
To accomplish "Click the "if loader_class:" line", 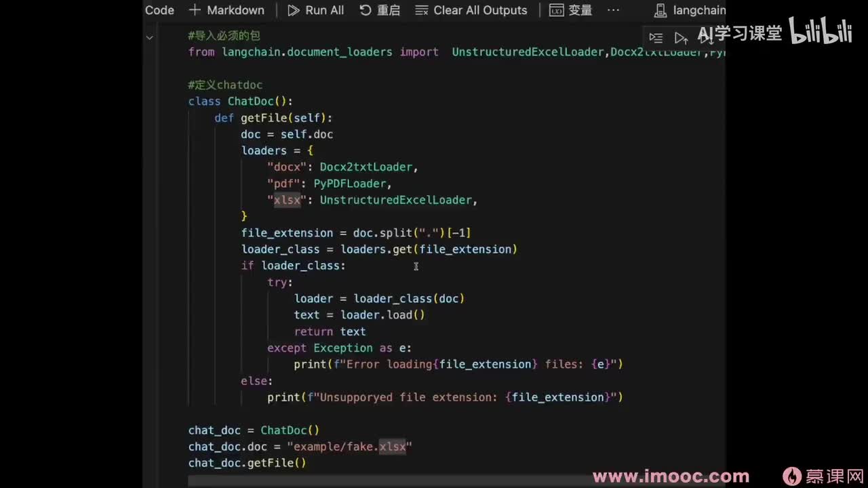I will click(293, 266).
